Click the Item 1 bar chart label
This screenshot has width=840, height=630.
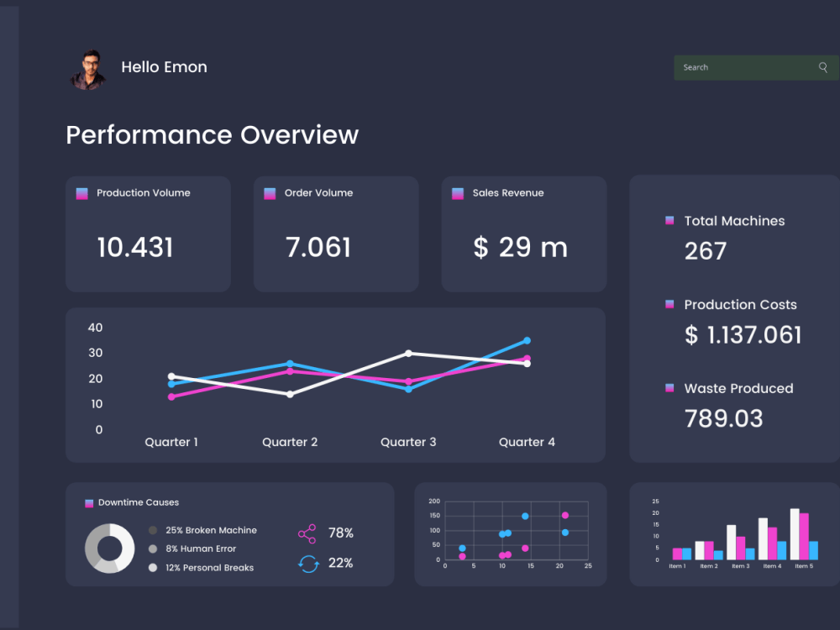677,566
